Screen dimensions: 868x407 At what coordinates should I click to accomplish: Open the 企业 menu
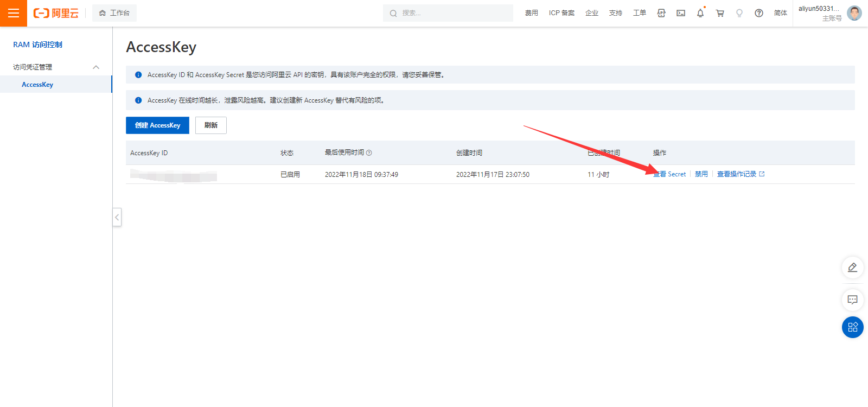[592, 13]
